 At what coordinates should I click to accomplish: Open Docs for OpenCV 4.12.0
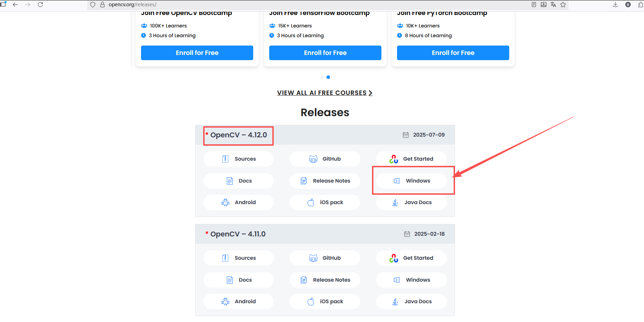(239, 181)
